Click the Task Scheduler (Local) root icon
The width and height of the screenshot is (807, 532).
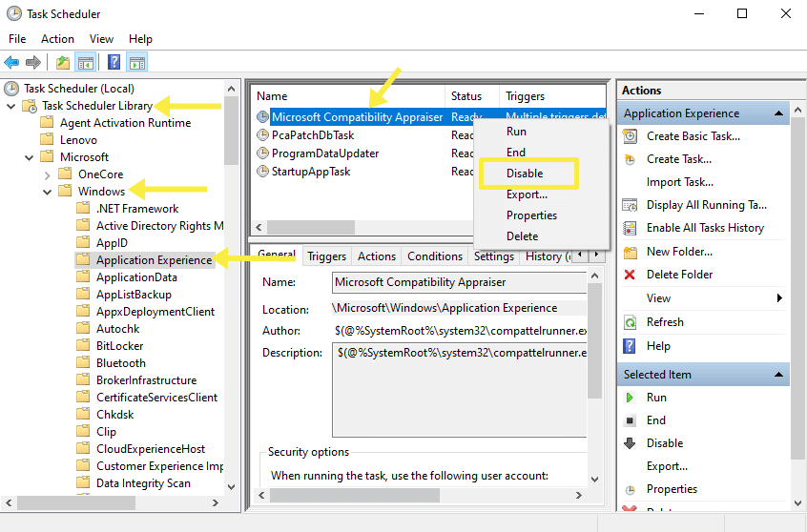coord(11,89)
